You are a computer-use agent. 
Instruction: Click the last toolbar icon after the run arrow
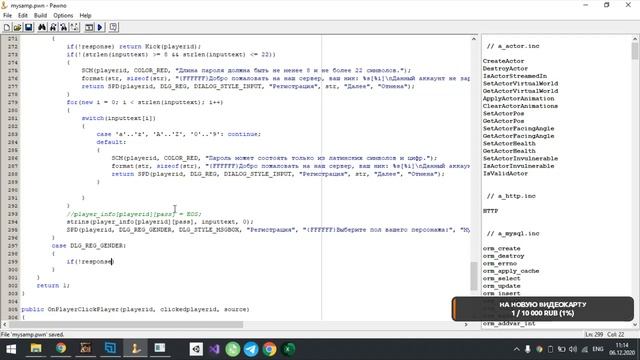113,27
